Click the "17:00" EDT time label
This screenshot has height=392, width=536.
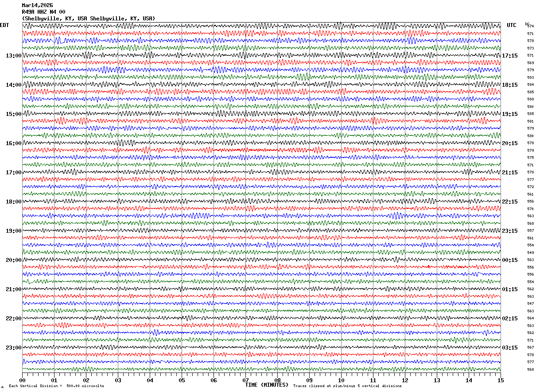(x=13, y=173)
